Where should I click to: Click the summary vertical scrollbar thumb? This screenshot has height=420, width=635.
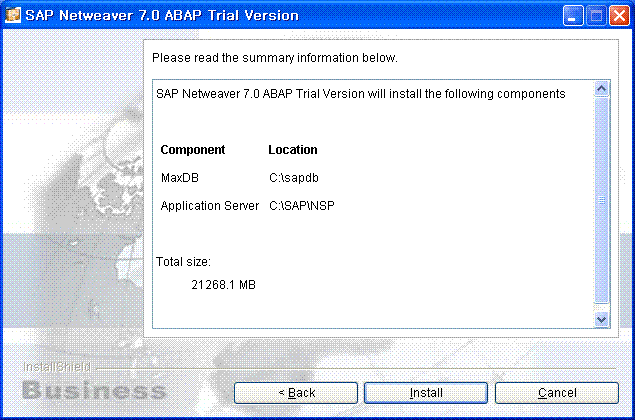(x=602, y=200)
